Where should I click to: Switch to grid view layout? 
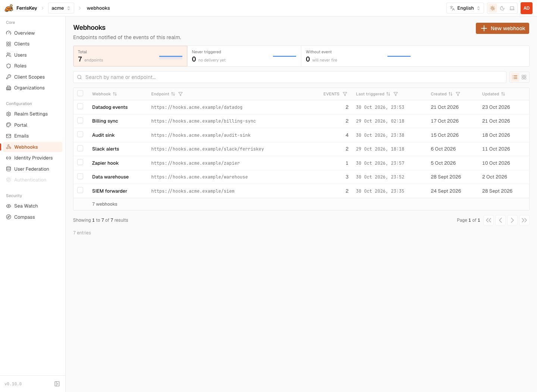(x=524, y=77)
